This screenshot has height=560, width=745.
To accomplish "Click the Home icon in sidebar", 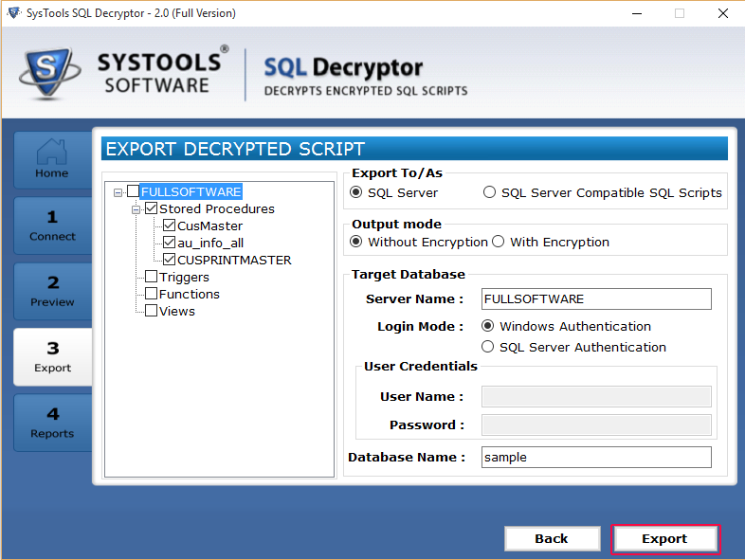I will pyautogui.click(x=52, y=151).
